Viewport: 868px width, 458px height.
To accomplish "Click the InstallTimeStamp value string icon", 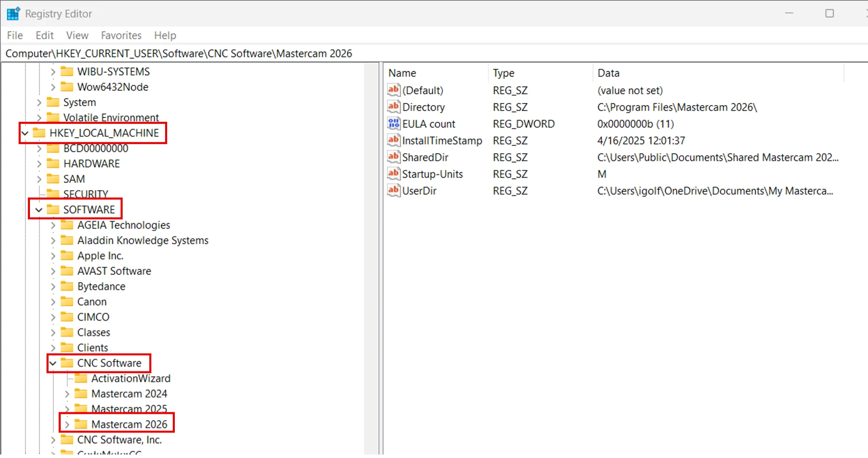I will 393,140.
